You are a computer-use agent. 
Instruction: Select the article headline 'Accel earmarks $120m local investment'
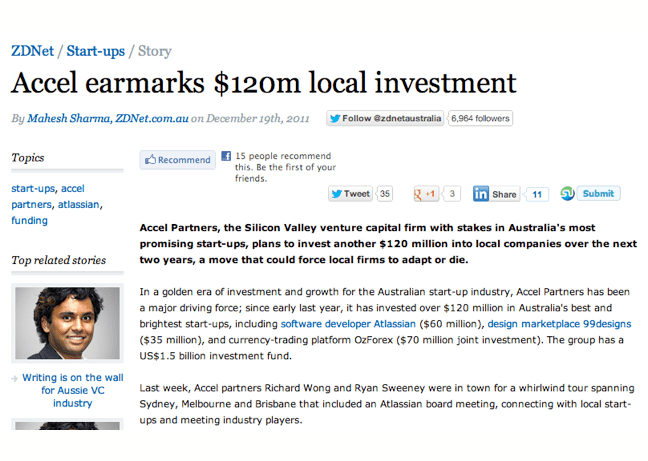tap(264, 83)
